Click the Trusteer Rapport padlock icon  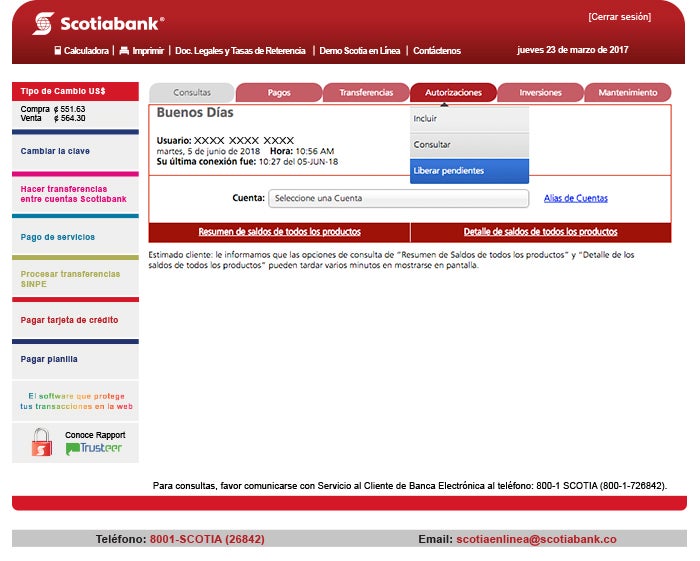pyautogui.click(x=41, y=442)
